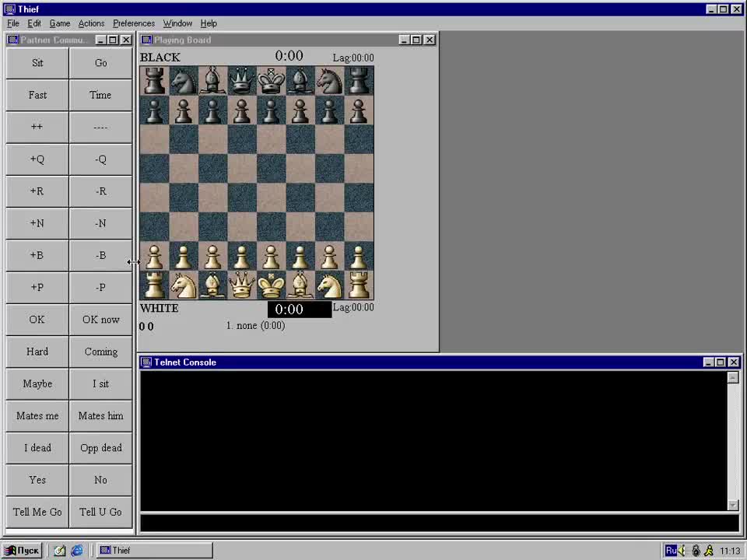Click the volume icon in system tray
Image resolution: width=747 pixels, height=560 pixels.
[682, 551]
